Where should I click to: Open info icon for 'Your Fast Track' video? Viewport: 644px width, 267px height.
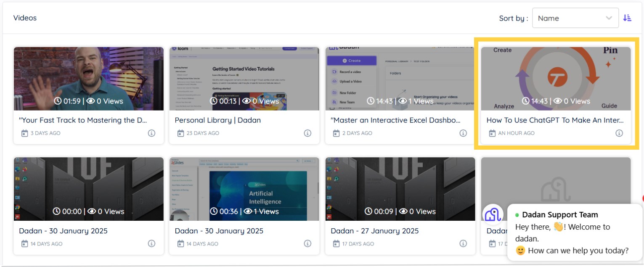pos(151,133)
